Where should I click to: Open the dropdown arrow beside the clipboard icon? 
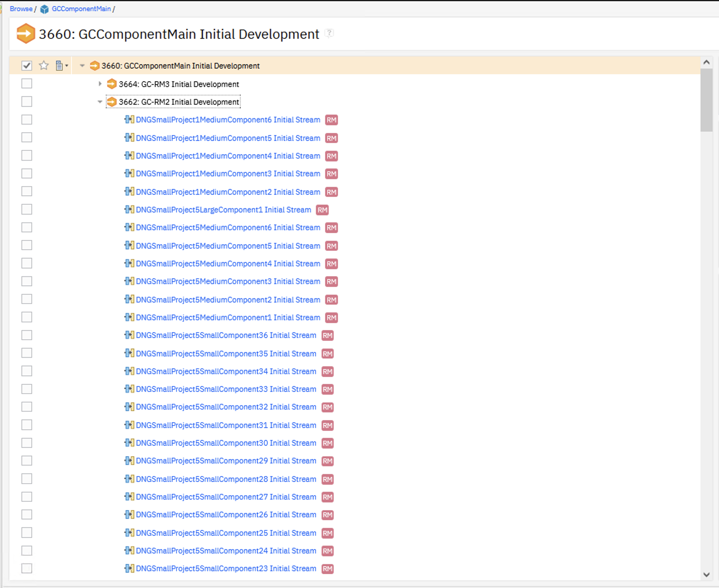point(67,65)
